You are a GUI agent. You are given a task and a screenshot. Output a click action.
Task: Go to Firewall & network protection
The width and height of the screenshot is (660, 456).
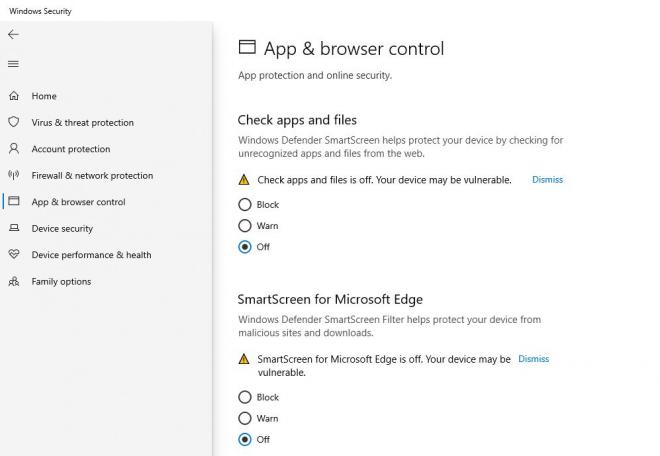pyautogui.click(x=92, y=175)
